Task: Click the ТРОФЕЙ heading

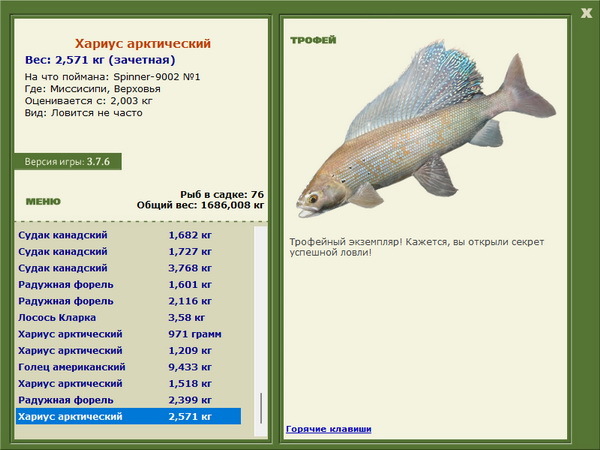Action: (x=313, y=40)
